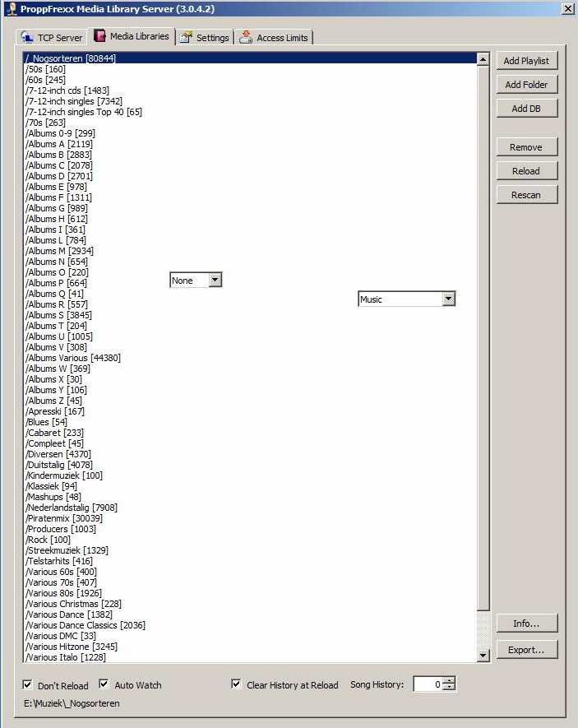Click the vertical scrollbar thumb
The image size is (578, 728).
tap(483, 338)
